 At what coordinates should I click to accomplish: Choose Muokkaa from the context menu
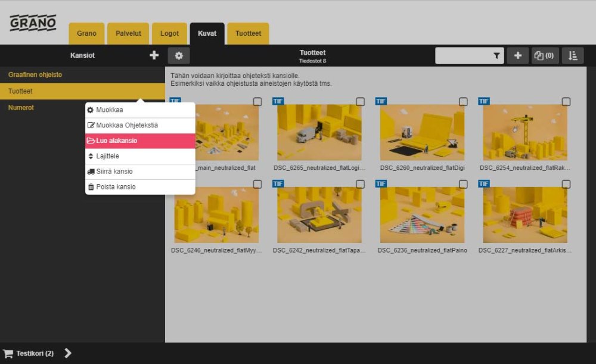[140, 110]
